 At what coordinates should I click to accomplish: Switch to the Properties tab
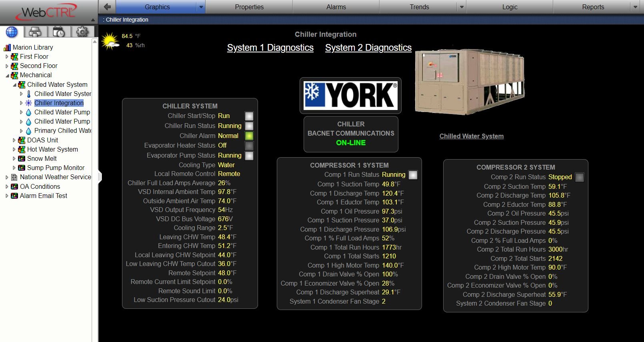pos(249,7)
